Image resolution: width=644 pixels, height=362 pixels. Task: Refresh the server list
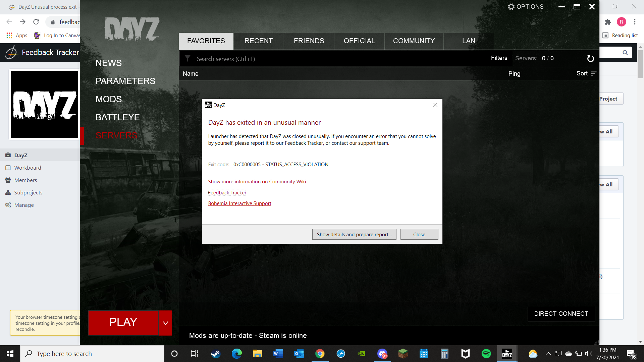[590, 59]
